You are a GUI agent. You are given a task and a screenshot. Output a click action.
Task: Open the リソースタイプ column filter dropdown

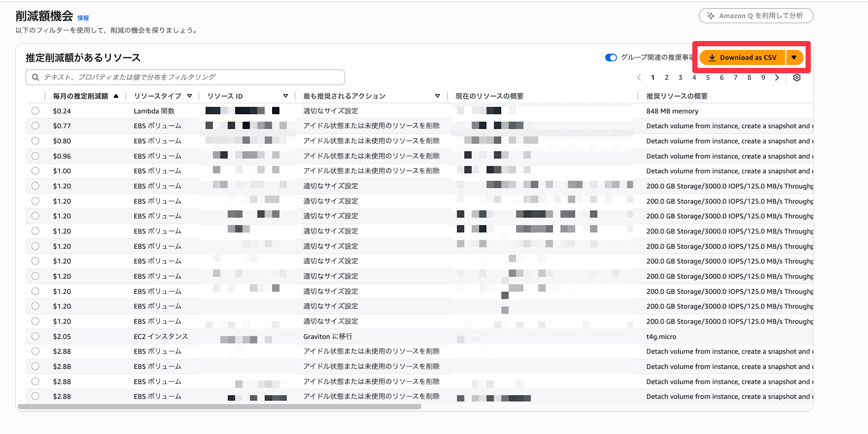(x=190, y=96)
